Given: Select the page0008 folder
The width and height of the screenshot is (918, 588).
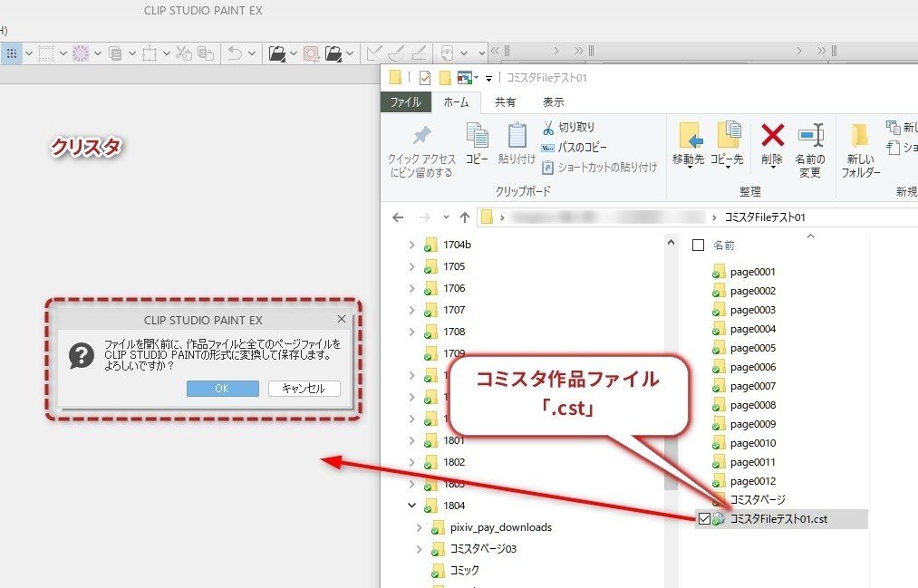Looking at the screenshot, I should click(x=743, y=405).
